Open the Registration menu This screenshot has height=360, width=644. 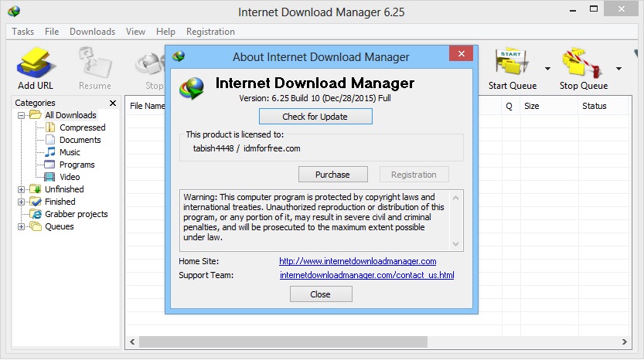coord(210,32)
